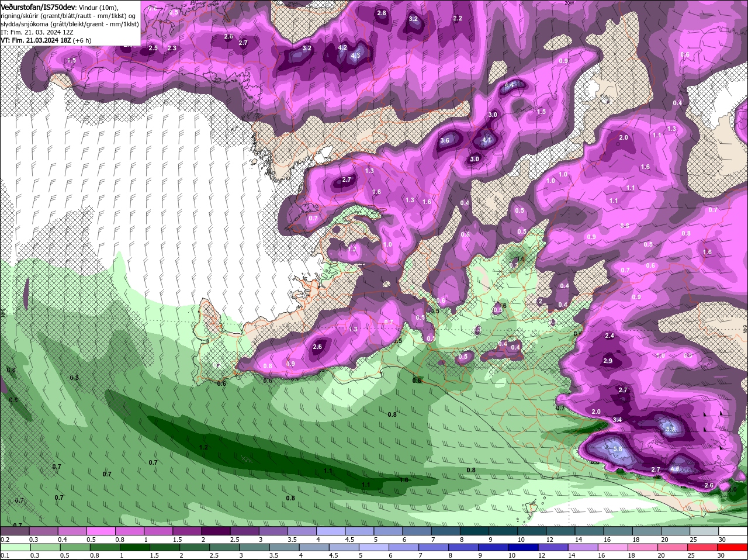
Task: Click the 3.4 snowfall value on the map
Action: [618, 420]
